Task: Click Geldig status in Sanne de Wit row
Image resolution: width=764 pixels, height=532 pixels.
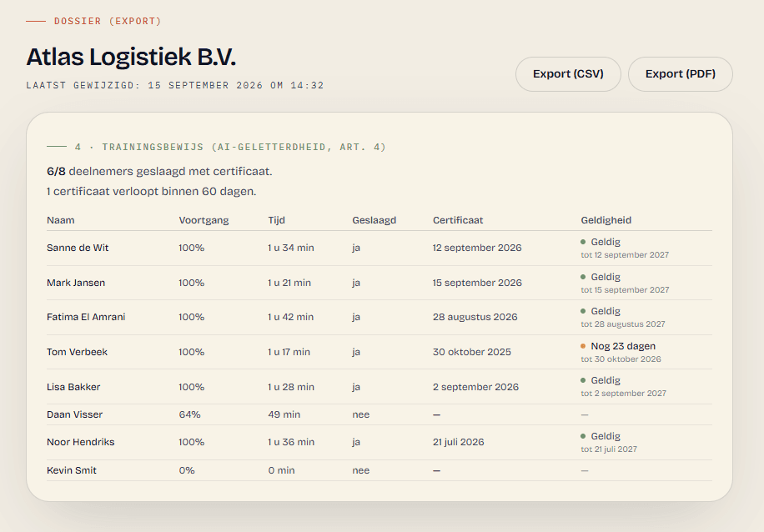Action: point(601,242)
